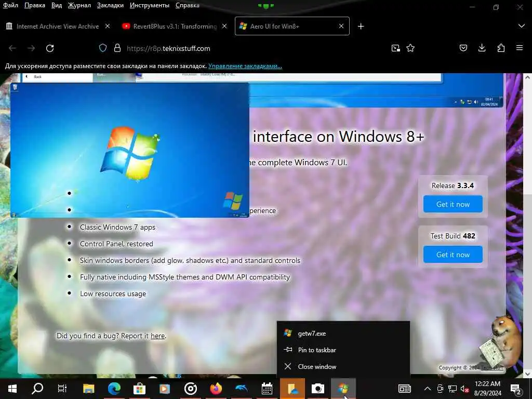Open taskbar Search magnifier
This screenshot has width=532, height=399.
(37, 389)
